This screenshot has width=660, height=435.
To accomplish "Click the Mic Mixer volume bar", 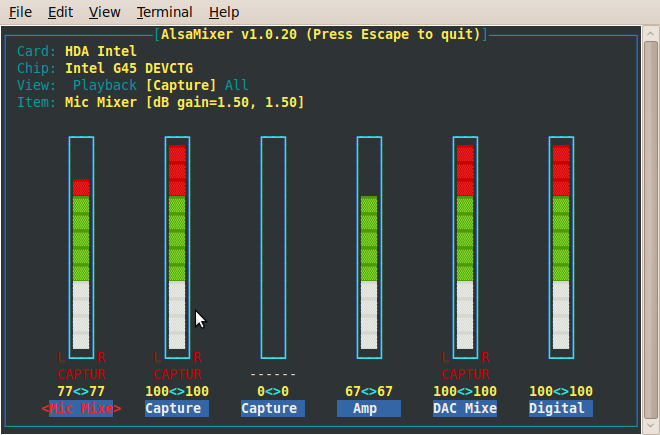I will [81, 247].
